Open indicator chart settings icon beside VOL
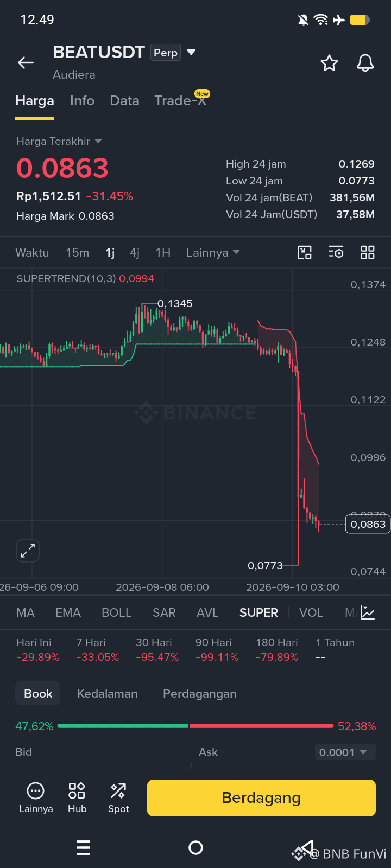This screenshot has width=391, height=868. point(368,612)
